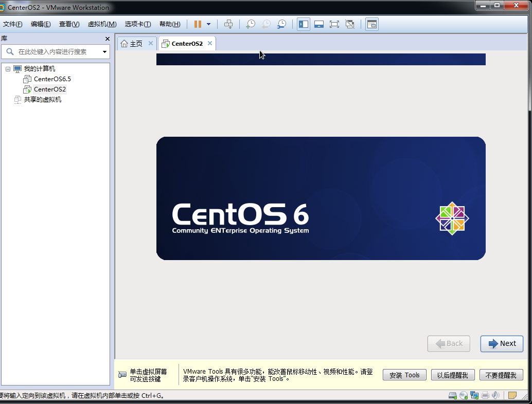Close the CenterOS2 tab
The width and height of the screenshot is (532, 404).
pos(210,43)
